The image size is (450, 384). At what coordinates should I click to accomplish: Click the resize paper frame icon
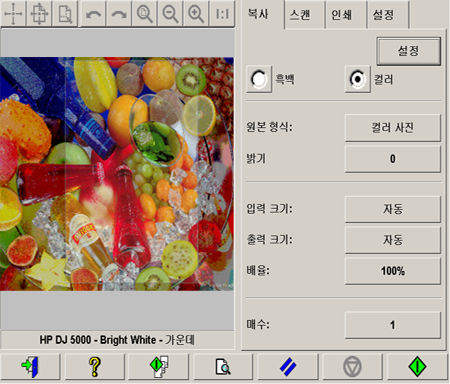point(65,13)
